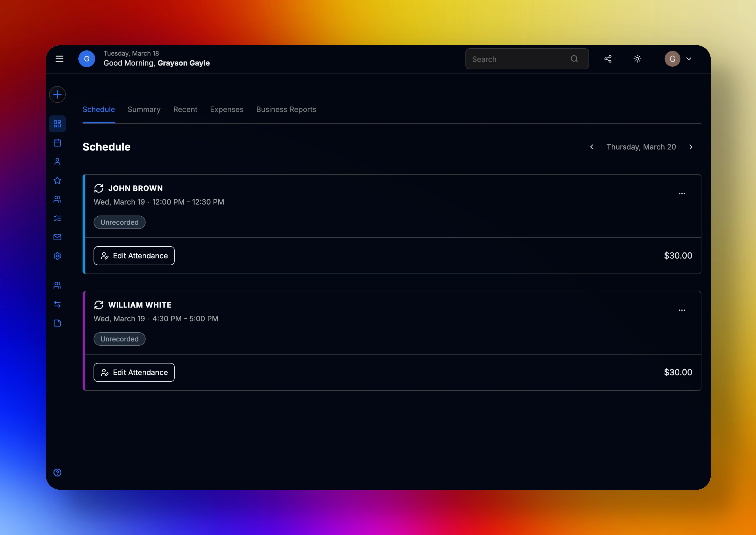The width and height of the screenshot is (756, 535).
Task: Click the blue G avatar in the header
Action: click(87, 59)
